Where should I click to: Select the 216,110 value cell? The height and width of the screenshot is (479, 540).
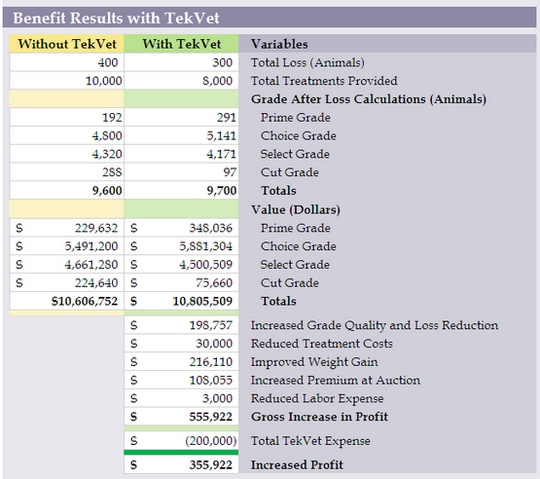[x=181, y=362]
